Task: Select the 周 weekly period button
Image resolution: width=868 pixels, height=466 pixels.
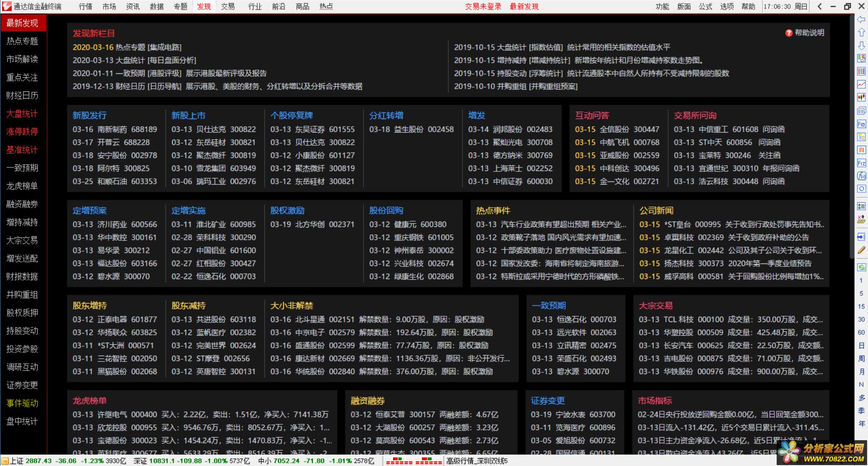Action: (861, 359)
